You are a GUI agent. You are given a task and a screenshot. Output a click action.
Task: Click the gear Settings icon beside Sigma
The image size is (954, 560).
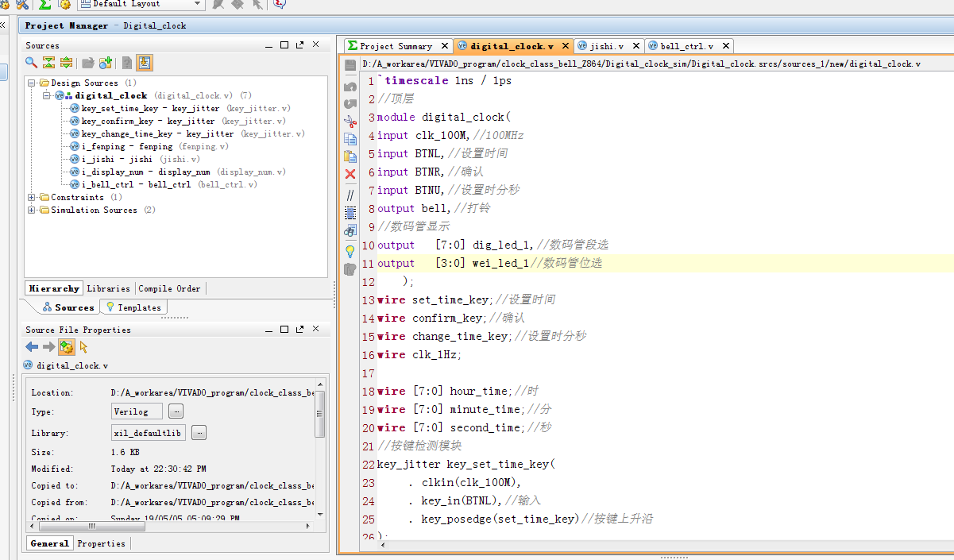point(65,4)
